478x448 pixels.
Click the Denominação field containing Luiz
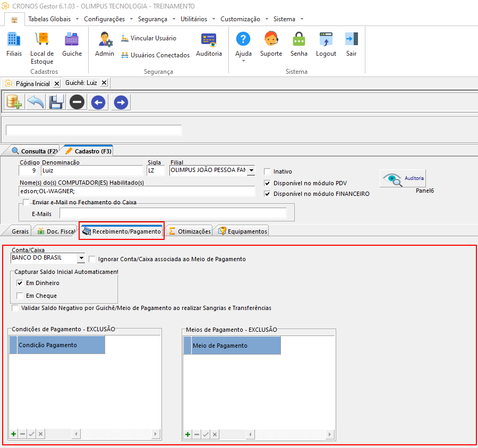click(92, 171)
